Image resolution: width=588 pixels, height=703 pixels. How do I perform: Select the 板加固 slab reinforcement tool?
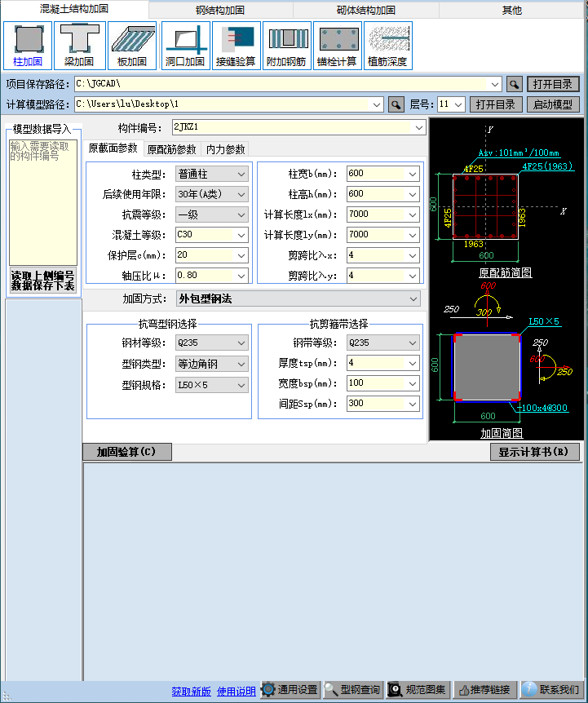click(x=131, y=45)
